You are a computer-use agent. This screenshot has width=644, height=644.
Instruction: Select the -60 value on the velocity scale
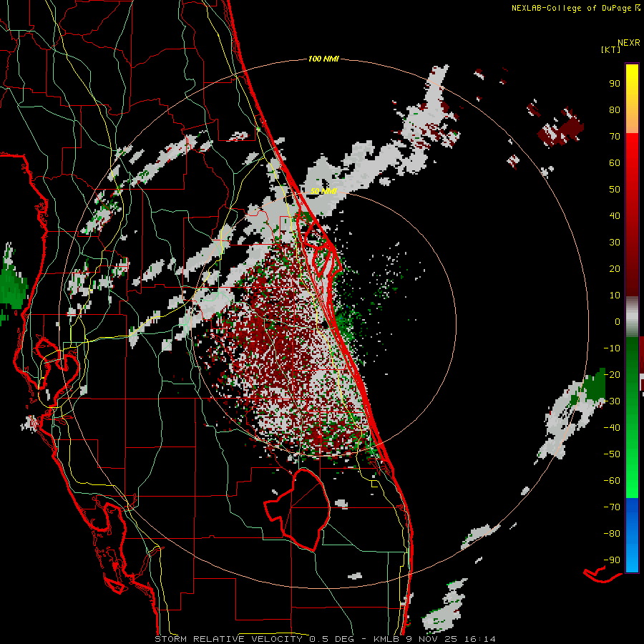click(x=612, y=481)
